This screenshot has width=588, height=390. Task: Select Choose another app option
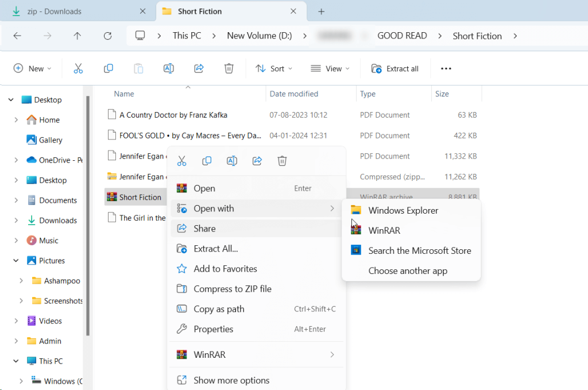point(407,271)
